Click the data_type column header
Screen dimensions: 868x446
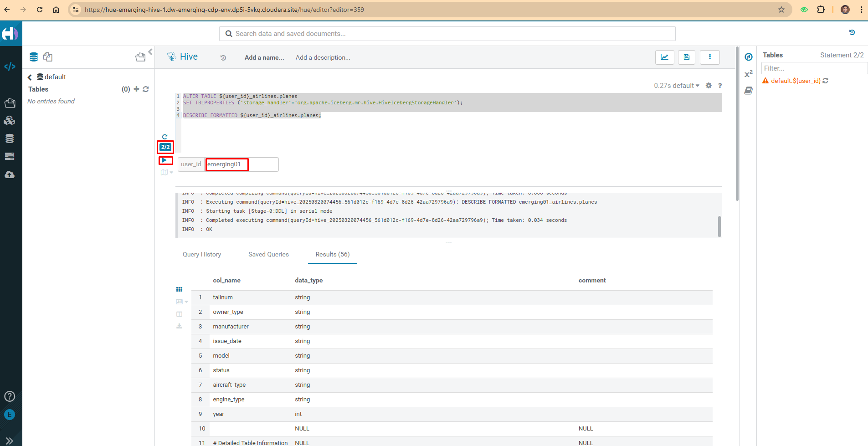coord(308,281)
